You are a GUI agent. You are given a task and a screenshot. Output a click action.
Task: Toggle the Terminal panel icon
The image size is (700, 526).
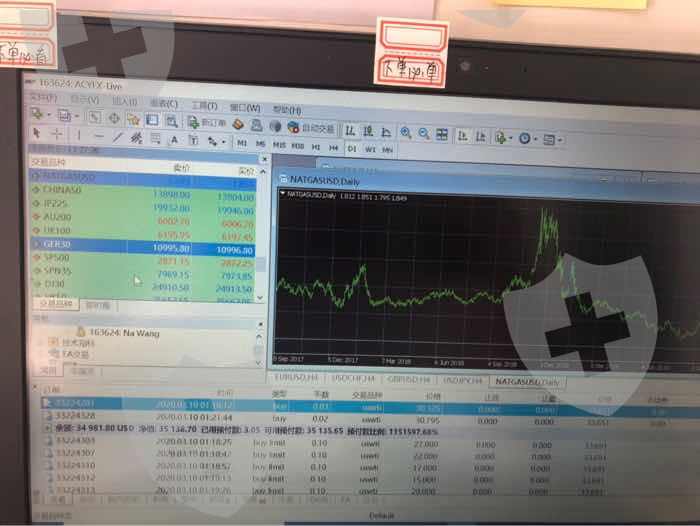(x=152, y=120)
